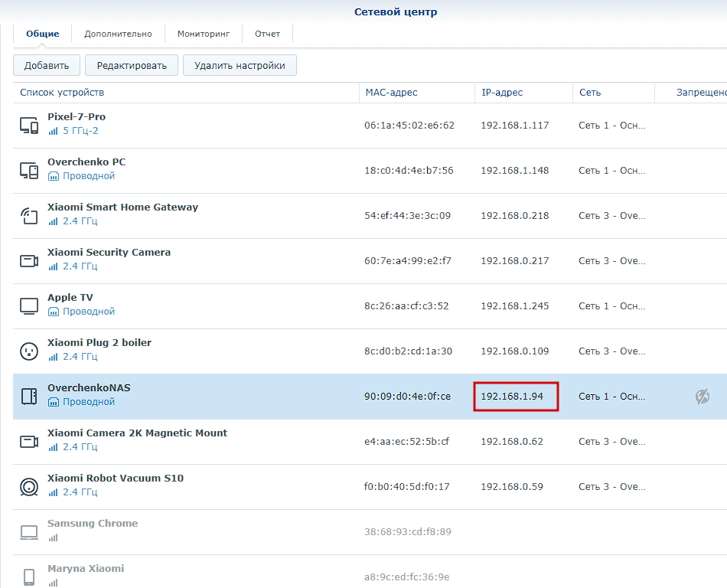Click the Редактировать button
The height and width of the screenshot is (588, 727).
(132, 65)
